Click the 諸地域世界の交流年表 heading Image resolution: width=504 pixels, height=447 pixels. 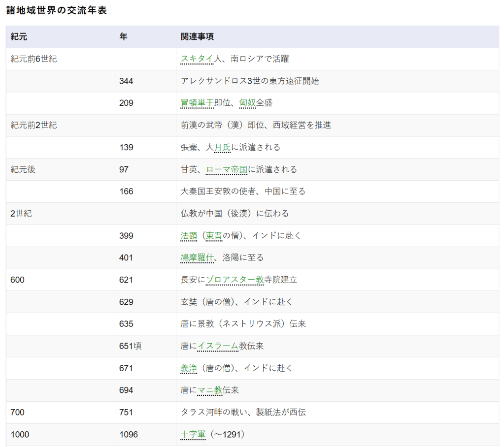point(56,10)
